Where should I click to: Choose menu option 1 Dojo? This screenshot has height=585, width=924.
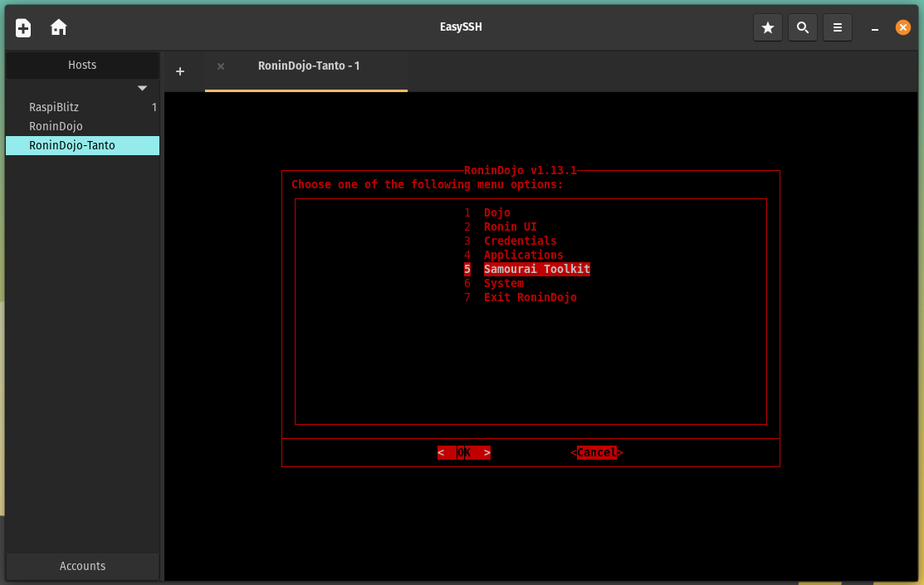click(x=487, y=212)
